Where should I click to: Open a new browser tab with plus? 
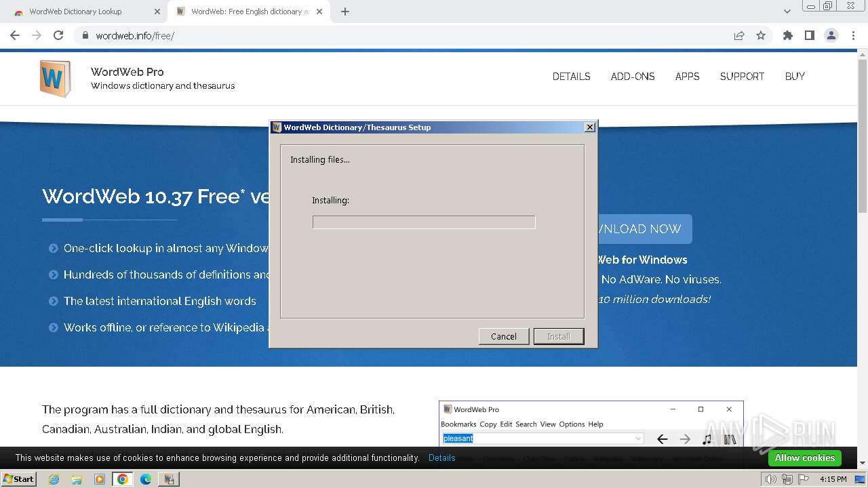click(x=345, y=12)
